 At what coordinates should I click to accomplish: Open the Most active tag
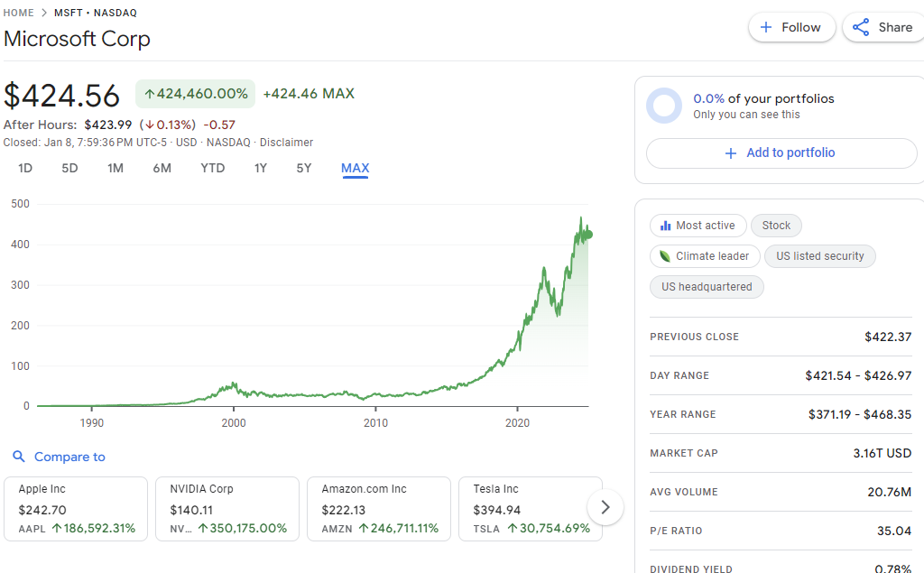(698, 226)
